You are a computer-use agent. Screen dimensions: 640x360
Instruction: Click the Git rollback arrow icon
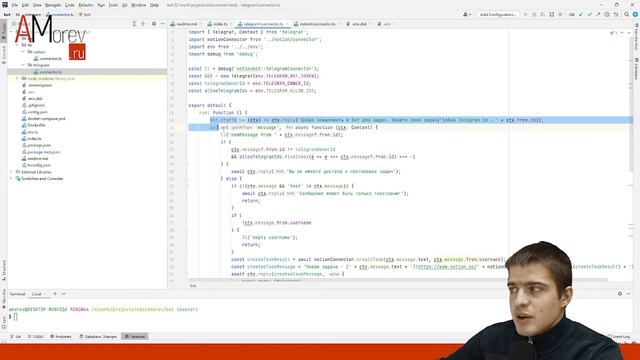(x=616, y=14)
